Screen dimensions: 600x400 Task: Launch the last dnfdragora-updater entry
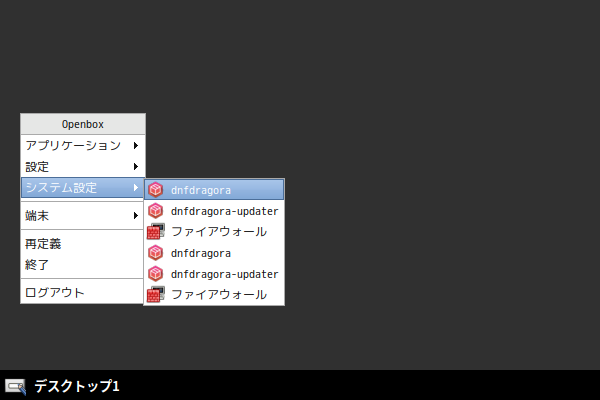pyautogui.click(x=214, y=274)
